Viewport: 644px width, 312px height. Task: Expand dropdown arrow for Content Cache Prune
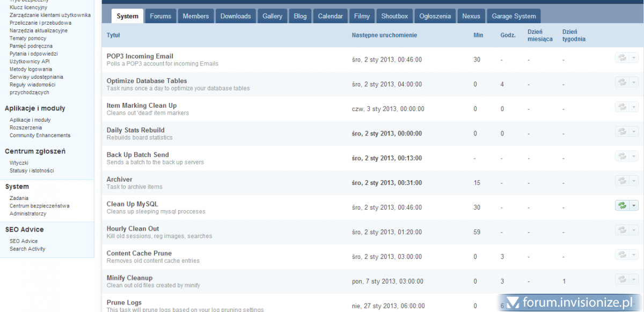(x=634, y=255)
